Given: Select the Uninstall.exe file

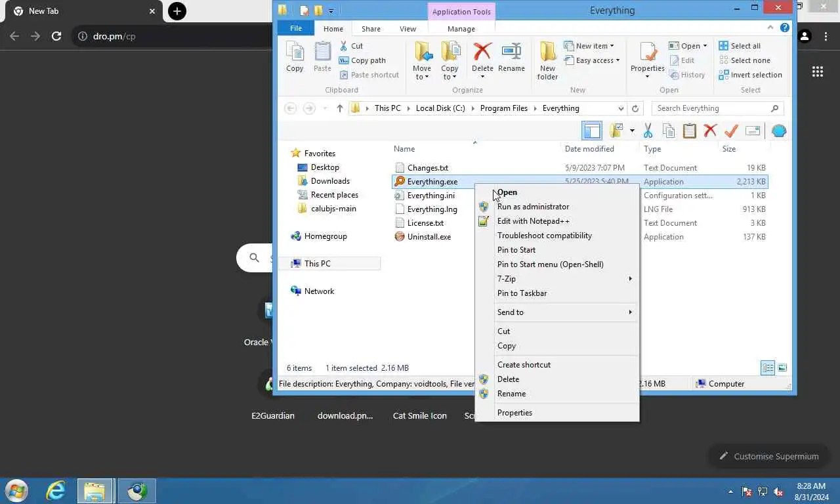Looking at the screenshot, I should [429, 237].
